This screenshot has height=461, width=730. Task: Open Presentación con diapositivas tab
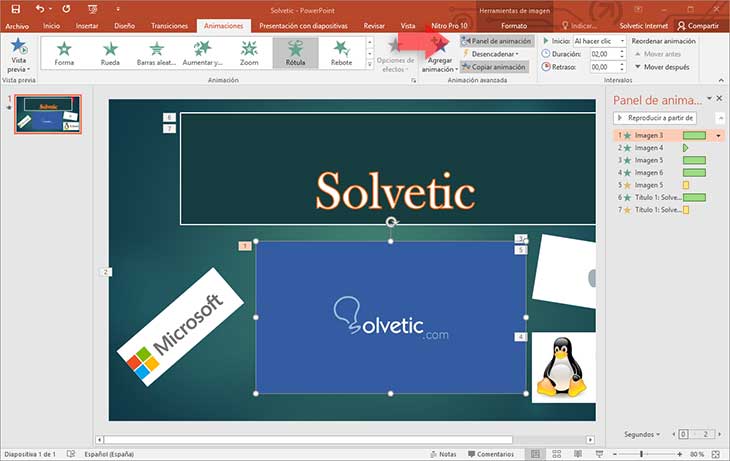click(304, 26)
